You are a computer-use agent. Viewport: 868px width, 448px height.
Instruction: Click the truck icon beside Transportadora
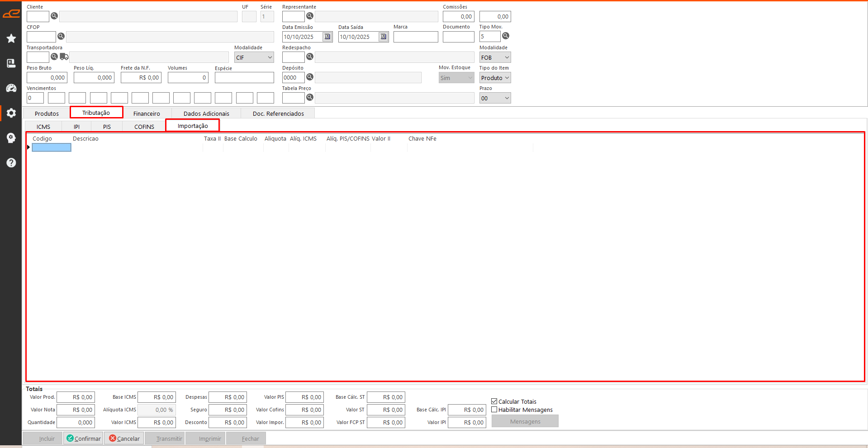[x=64, y=57]
